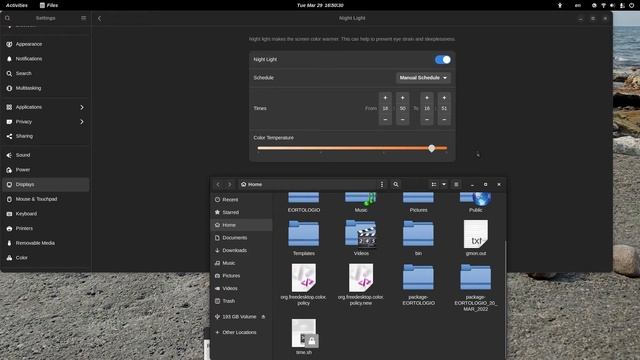The width and height of the screenshot is (640, 360).
Task: Eject the 193 GB Volume
Action: point(263,317)
